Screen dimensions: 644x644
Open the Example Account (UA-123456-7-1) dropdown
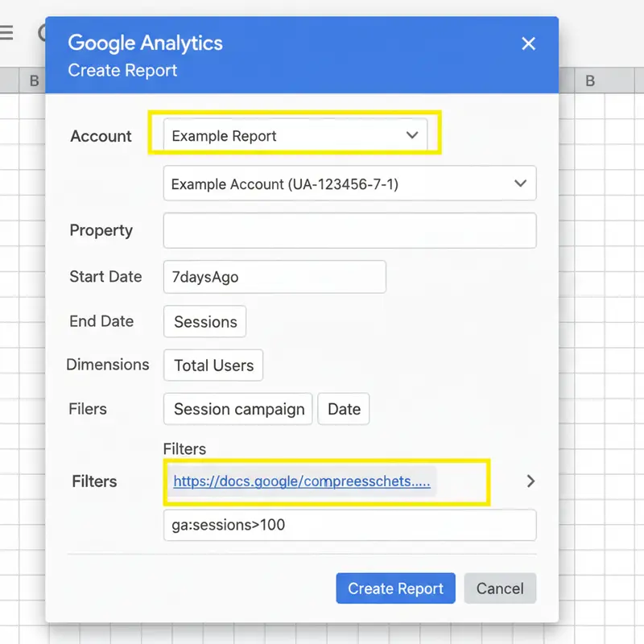tap(349, 184)
